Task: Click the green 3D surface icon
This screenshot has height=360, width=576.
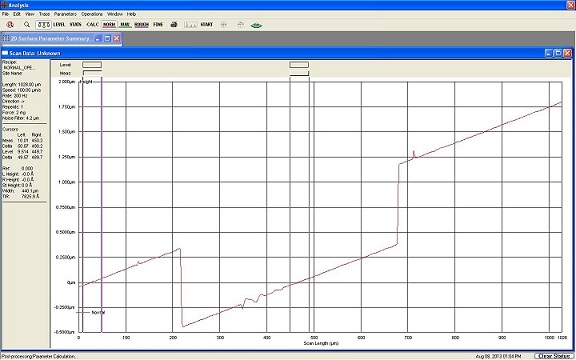Action: click(x=256, y=25)
